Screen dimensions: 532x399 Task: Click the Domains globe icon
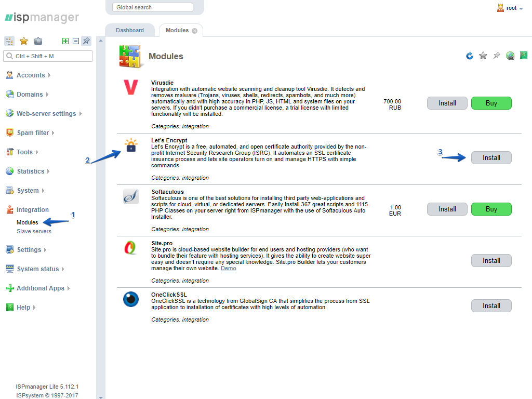tap(9, 95)
